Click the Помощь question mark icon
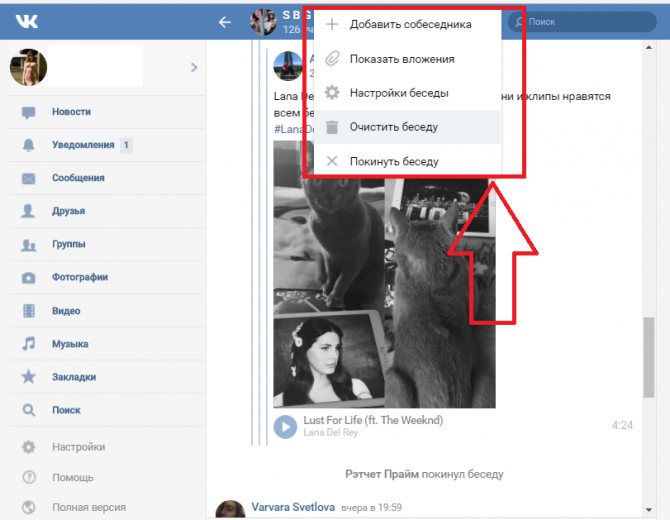670x520 pixels. click(x=29, y=477)
